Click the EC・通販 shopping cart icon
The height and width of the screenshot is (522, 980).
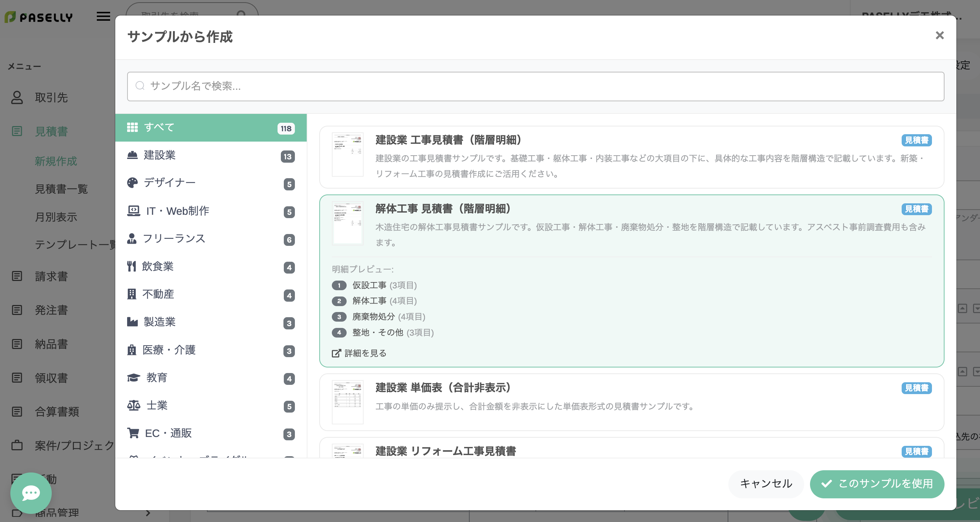click(x=133, y=433)
